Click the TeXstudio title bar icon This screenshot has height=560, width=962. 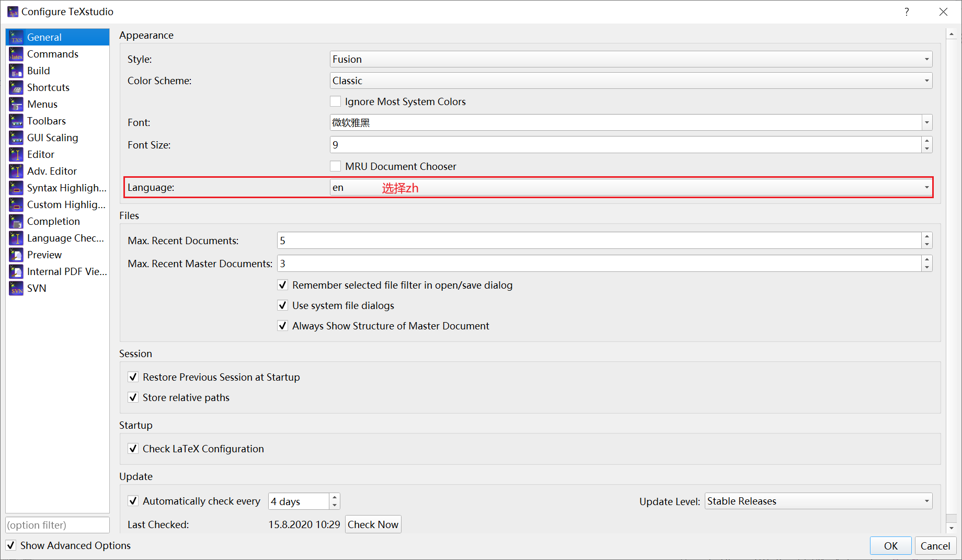pyautogui.click(x=13, y=12)
